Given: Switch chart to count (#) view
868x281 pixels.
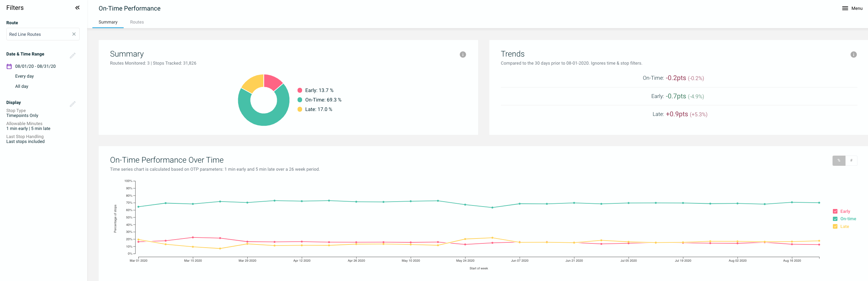Looking at the screenshot, I should point(851,161).
